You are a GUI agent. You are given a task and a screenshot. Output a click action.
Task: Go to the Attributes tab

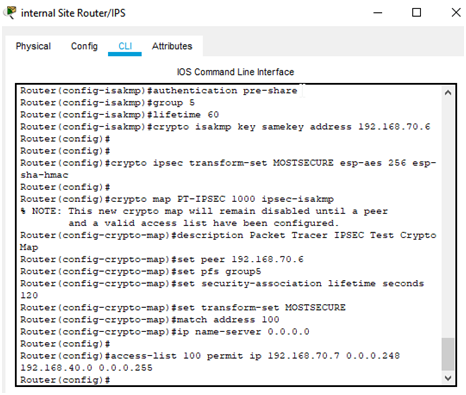point(172,46)
